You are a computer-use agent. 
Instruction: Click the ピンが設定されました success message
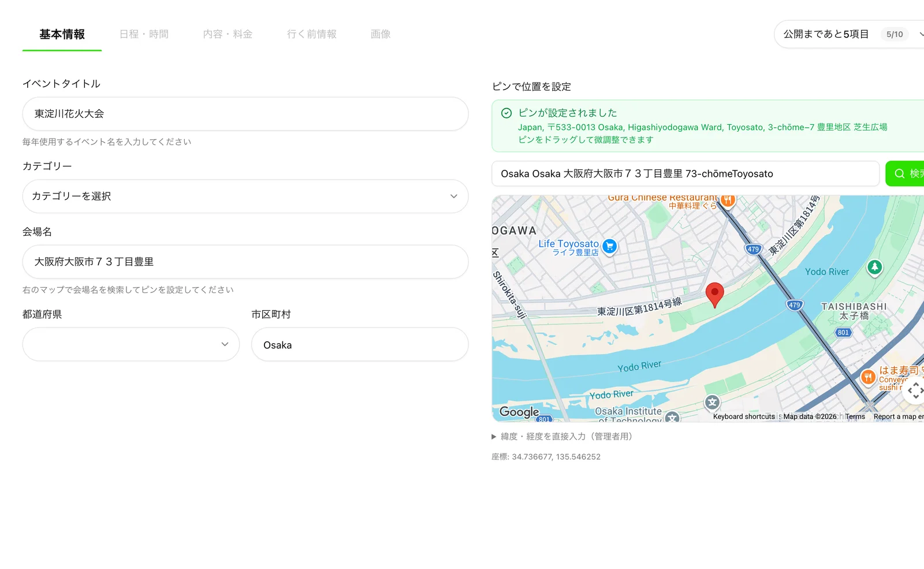point(567,113)
